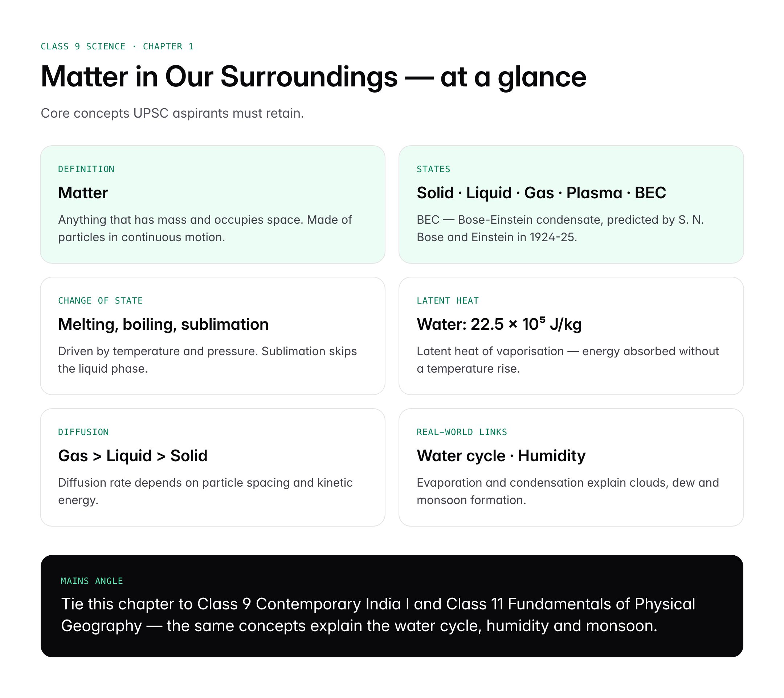Click the DEFINITION card label

[x=86, y=169]
